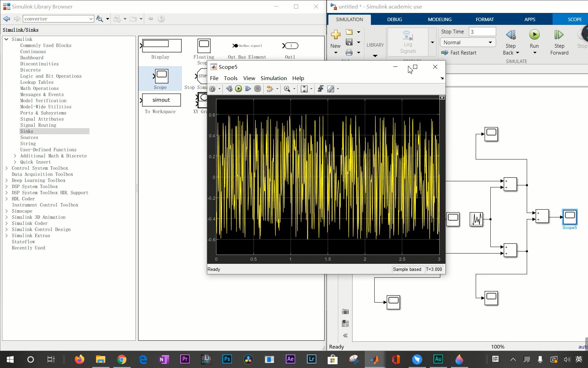The image size is (588, 368).
Task: Open zoom tool dropdown arrow in Scope5
Action: pos(294,89)
